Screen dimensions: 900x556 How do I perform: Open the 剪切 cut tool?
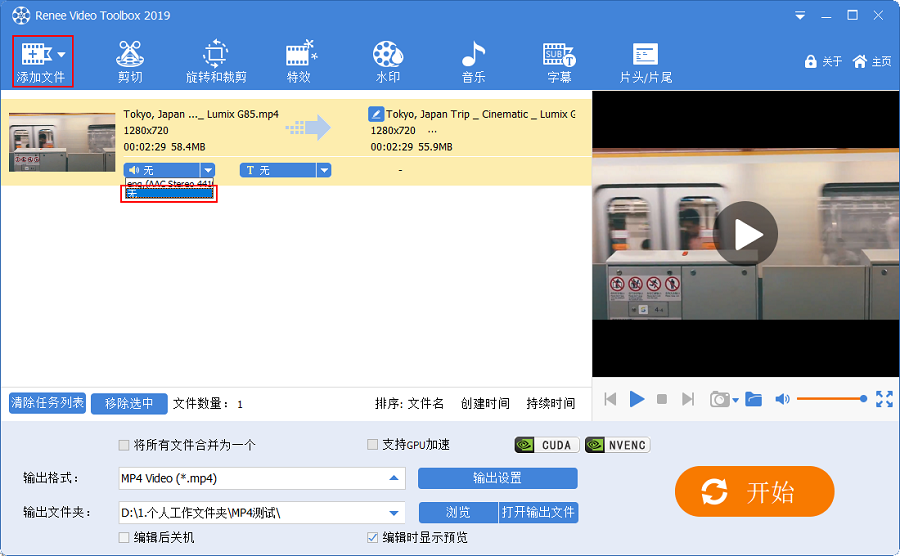pos(130,62)
